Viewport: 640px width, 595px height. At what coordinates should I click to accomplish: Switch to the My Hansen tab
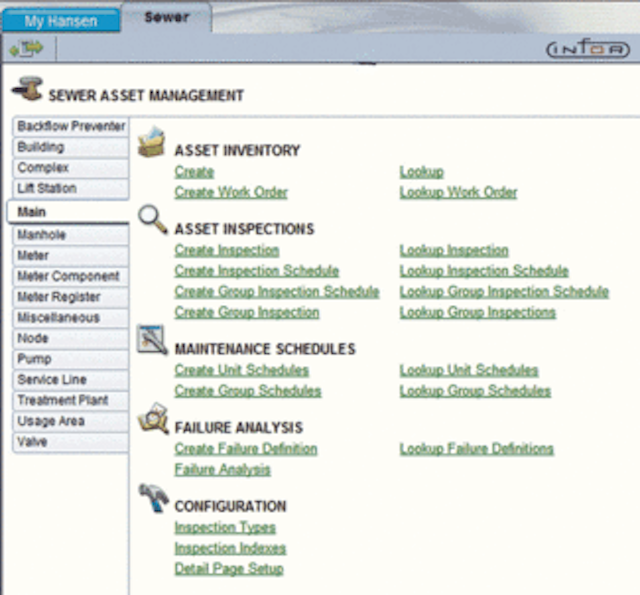[x=61, y=21]
